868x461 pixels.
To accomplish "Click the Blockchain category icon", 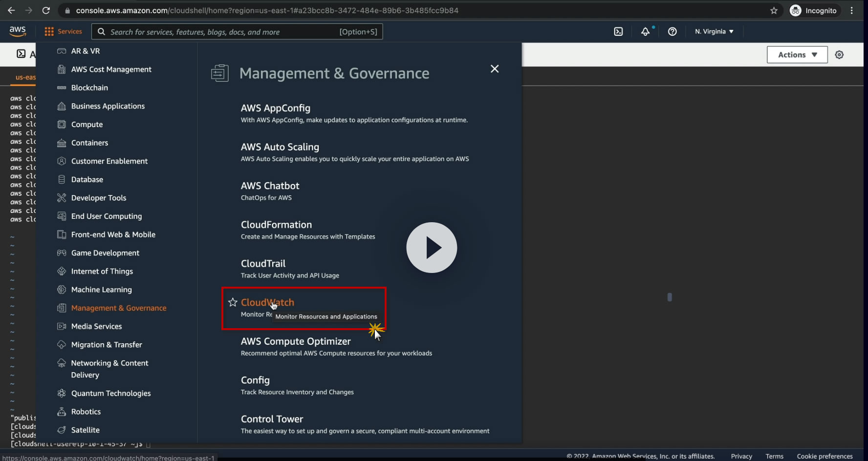I will click(x=62, y=88).
